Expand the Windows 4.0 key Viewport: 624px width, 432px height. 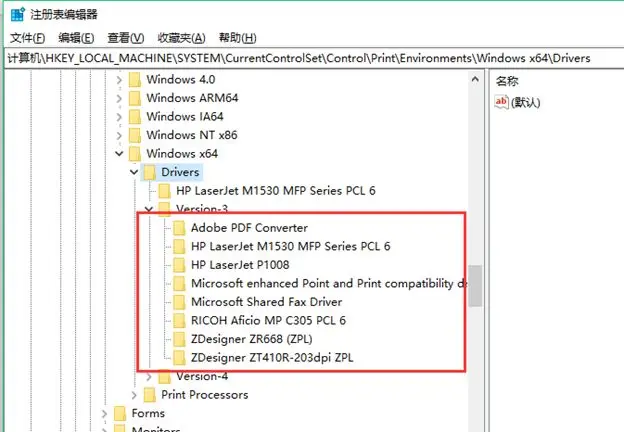120,79
